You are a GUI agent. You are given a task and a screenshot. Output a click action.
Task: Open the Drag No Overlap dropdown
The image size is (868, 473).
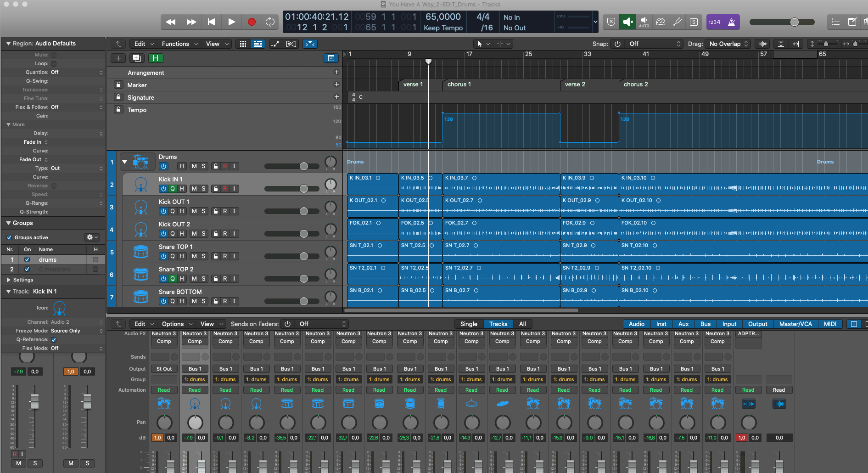coord(728,44)
